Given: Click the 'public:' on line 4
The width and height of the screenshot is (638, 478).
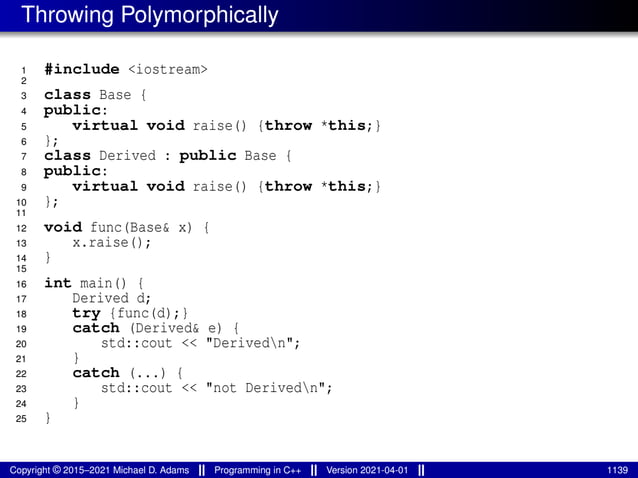Looking at the screenshot, I should (76, 110).
